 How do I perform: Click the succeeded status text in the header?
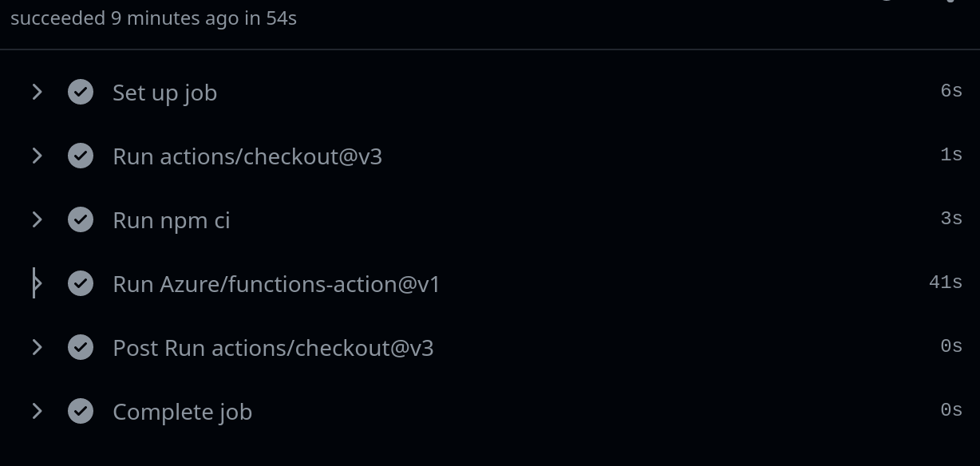(x=53, y=18)
